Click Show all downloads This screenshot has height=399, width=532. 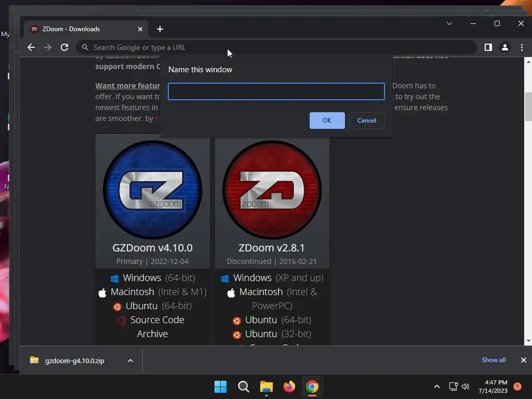click(x=494, y=360)
